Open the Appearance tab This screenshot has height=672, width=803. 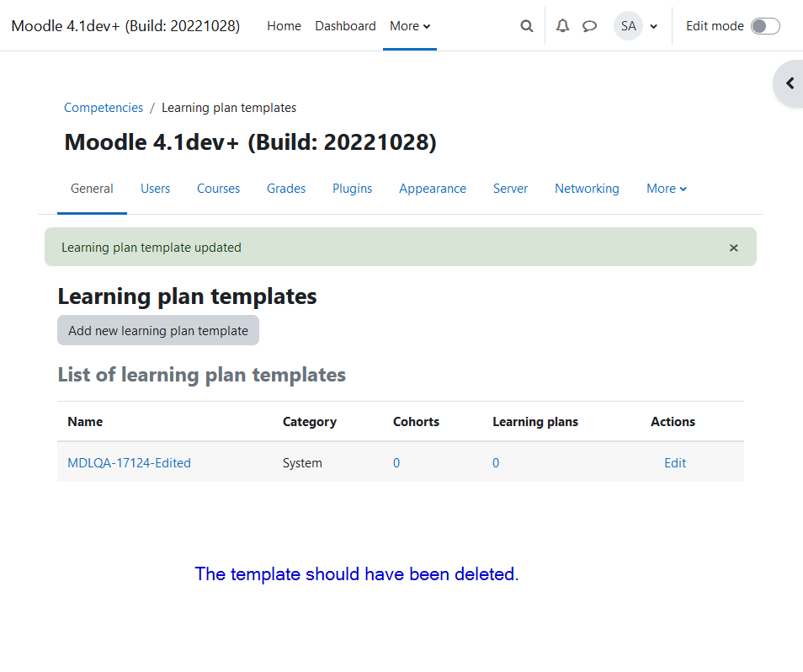(x=433, y=189)
